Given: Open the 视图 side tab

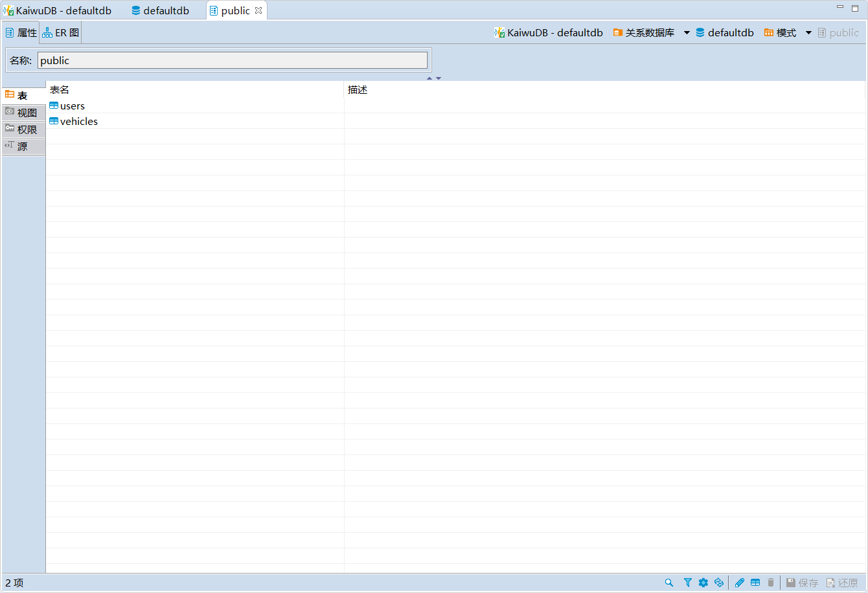Looking at the screenshot, I should click(x=23, y=113).
